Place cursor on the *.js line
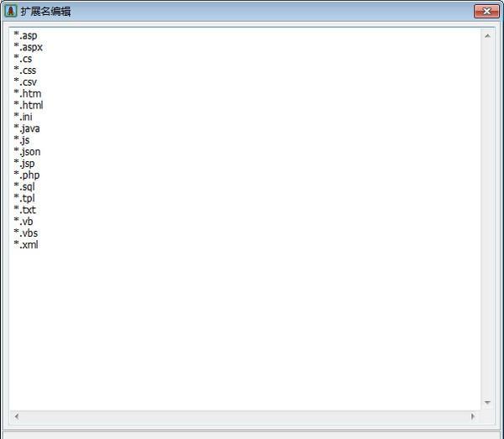The height and width of the screenshot is (439, 504). coord(22,140)
